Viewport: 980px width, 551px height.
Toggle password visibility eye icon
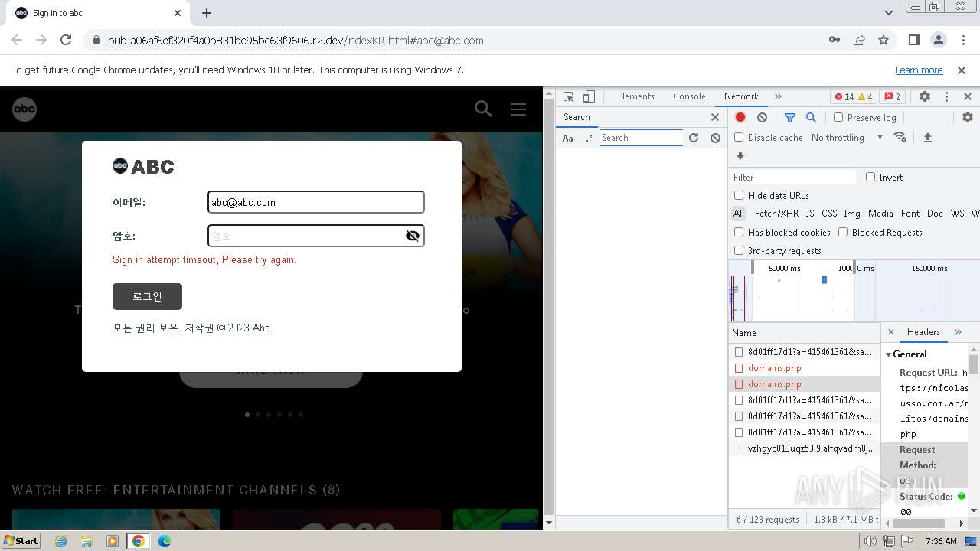413,236
